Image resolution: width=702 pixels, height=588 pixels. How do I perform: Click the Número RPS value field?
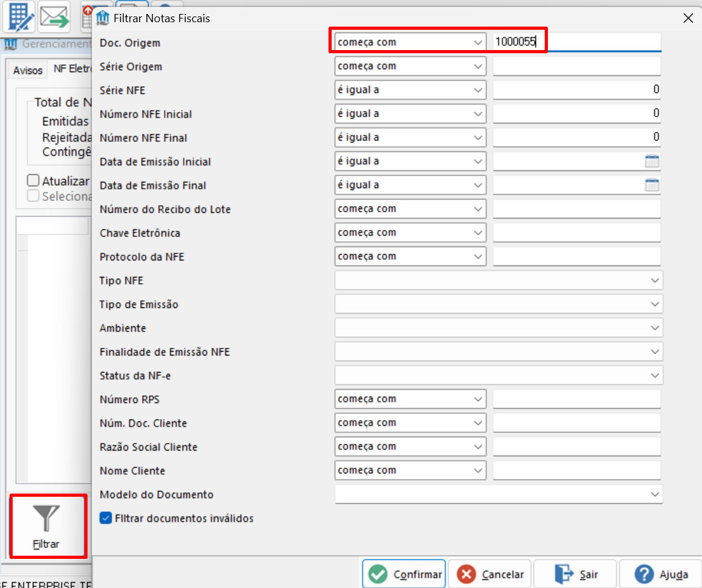click(576, 399)
